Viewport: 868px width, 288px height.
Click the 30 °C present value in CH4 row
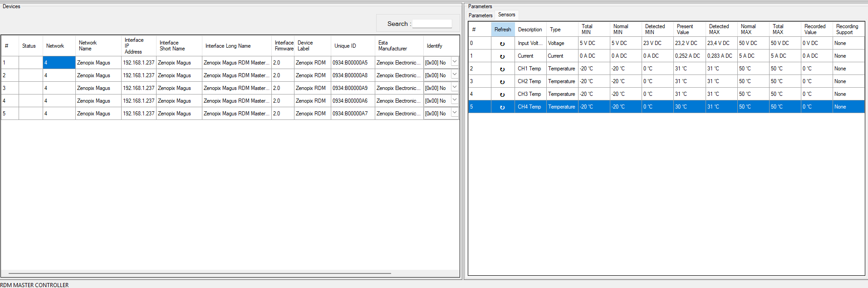pos(689,107)
